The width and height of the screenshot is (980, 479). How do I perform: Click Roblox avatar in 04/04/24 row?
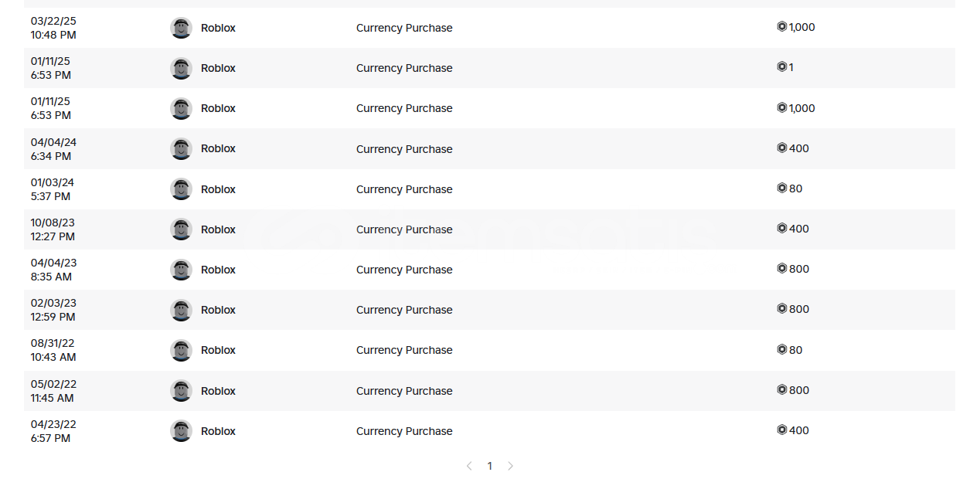[181, 149]
